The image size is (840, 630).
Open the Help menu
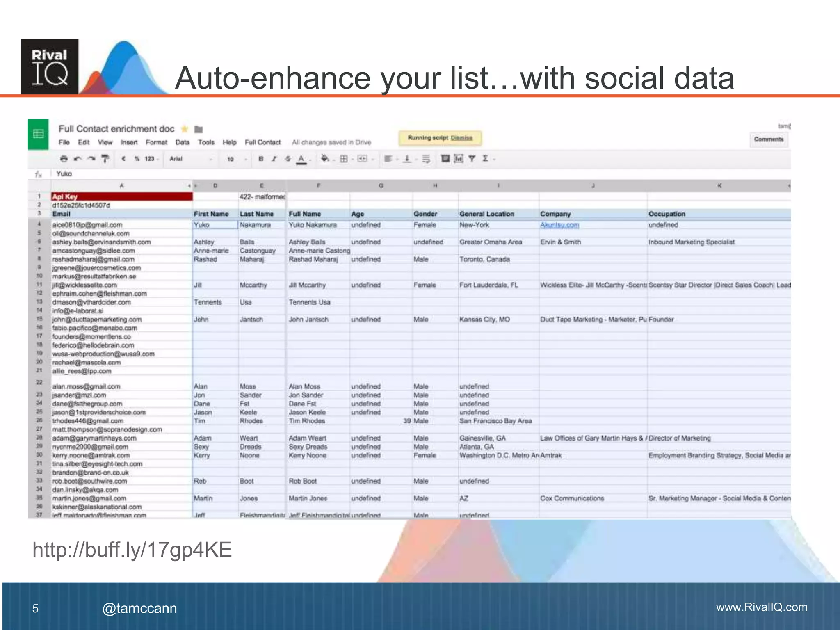pyautogui.click(x=230, y=142)
